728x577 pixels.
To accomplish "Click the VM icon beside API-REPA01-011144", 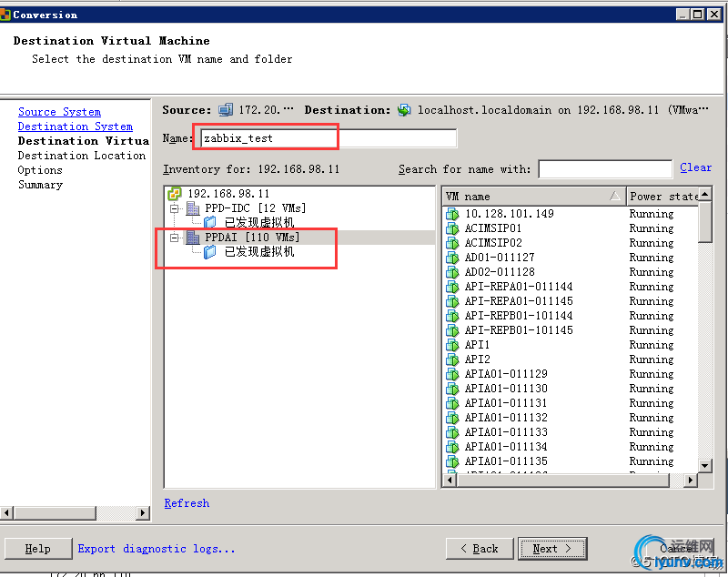I will coord(452,287).
